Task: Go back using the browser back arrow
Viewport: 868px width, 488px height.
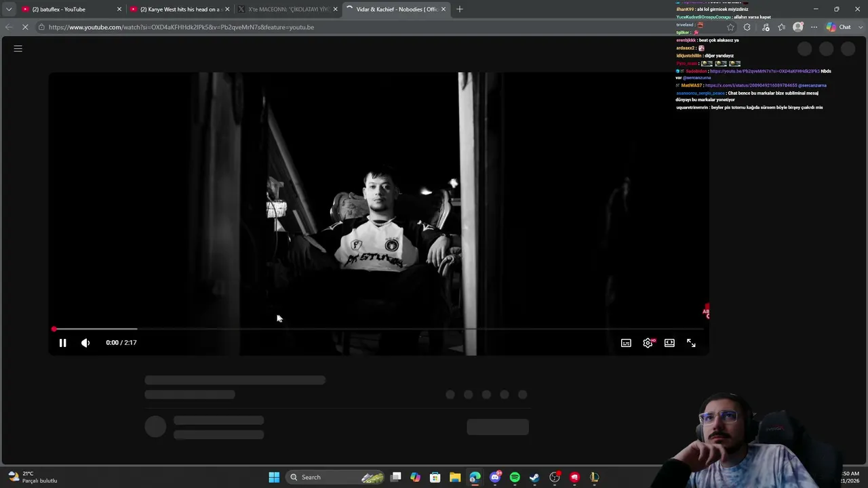Action: (x=8, y=27)
